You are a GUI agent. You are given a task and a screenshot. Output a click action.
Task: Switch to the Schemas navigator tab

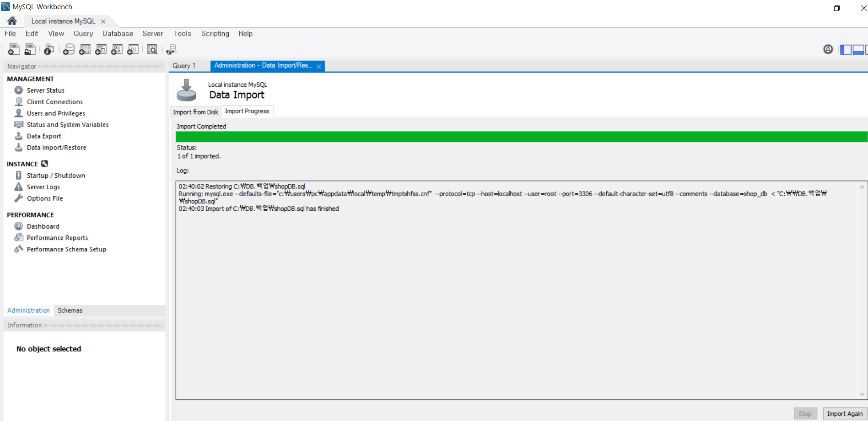tap(70, 310)
